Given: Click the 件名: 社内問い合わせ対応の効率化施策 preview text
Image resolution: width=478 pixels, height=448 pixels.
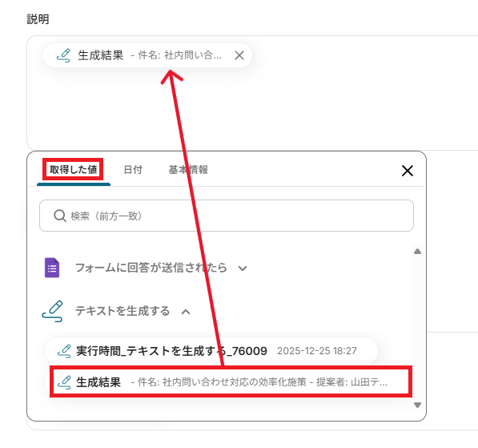Looking at the screenshot, I should [x=259, y=382].
